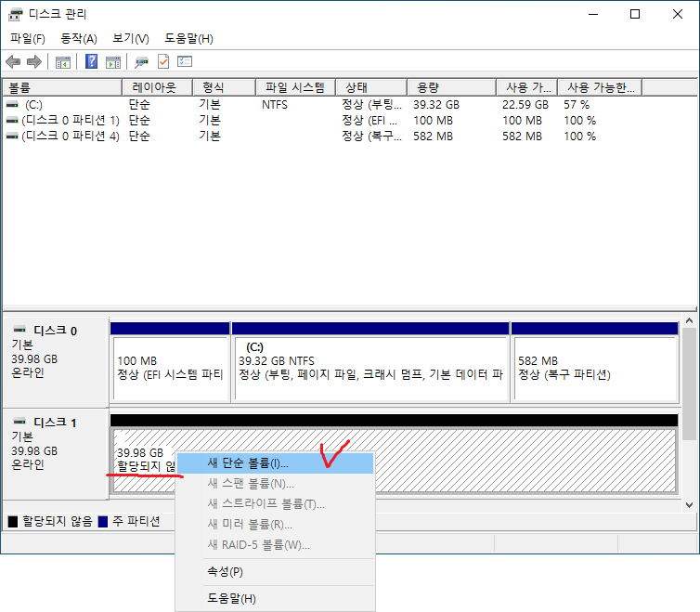Sort by the 형식 column header

(224, 87)
